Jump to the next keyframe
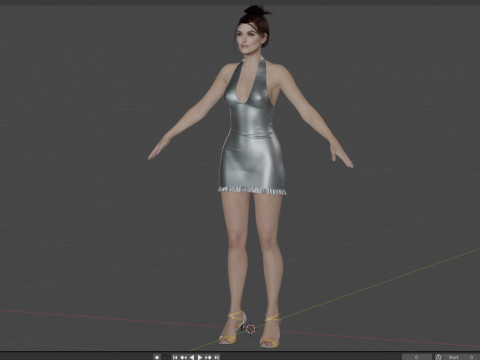480x360 pixels. pos(208,357)
